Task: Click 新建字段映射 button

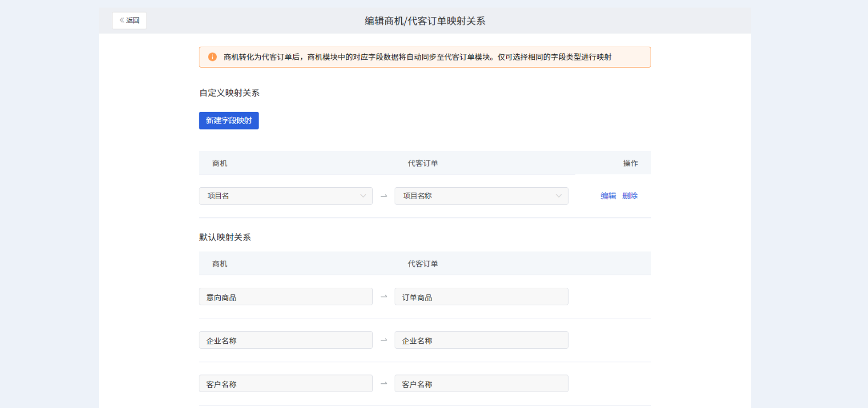Action: click(x=228, y=121)
